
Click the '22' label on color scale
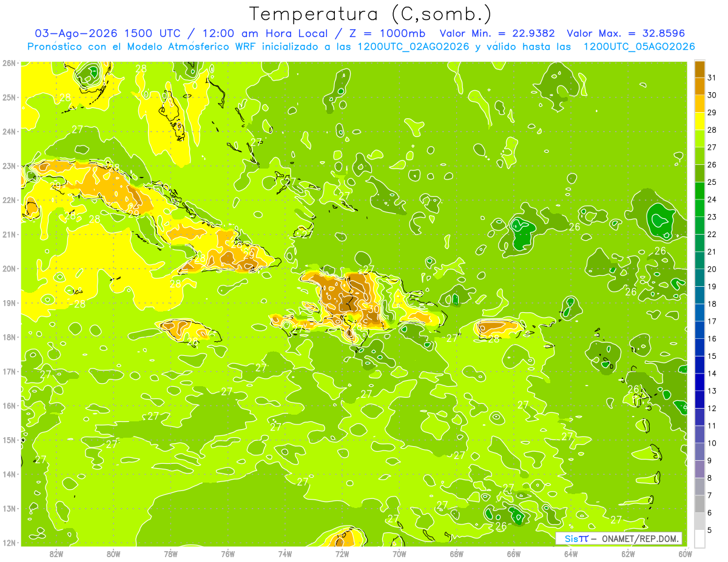point(712,234)
